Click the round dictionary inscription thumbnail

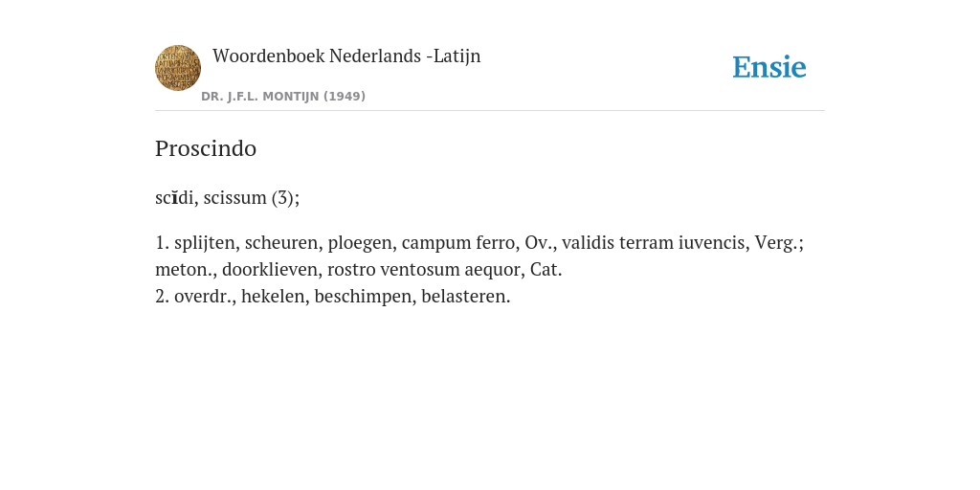(x=178, y=68)
